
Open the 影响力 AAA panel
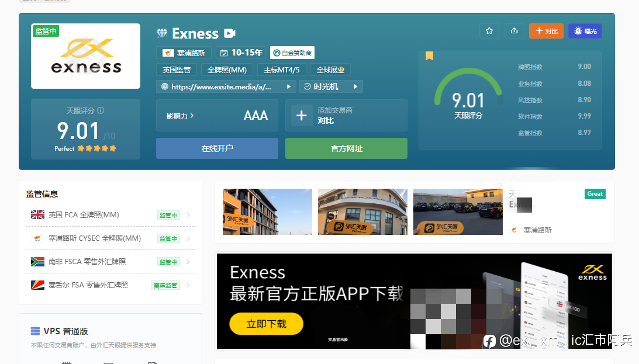217,116
